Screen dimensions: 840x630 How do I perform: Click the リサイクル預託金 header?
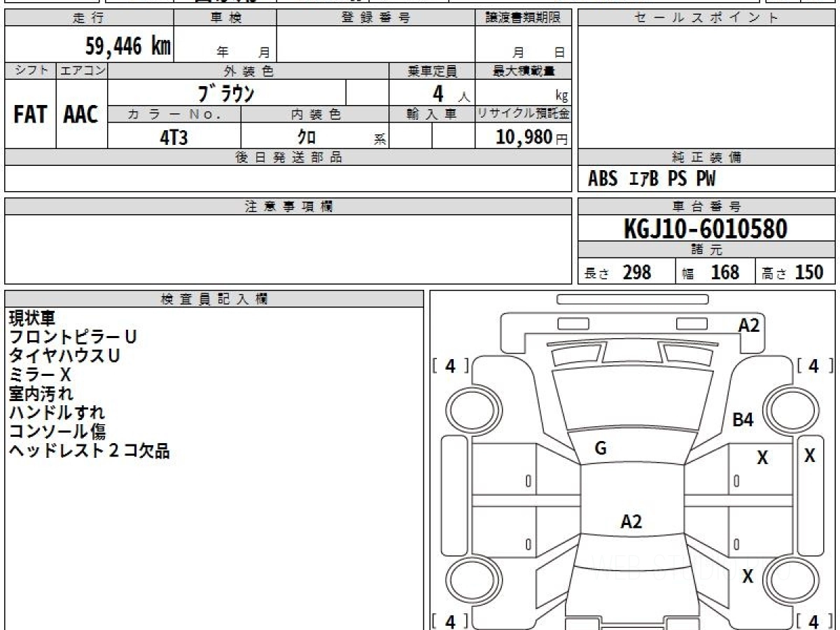[524, 115]
